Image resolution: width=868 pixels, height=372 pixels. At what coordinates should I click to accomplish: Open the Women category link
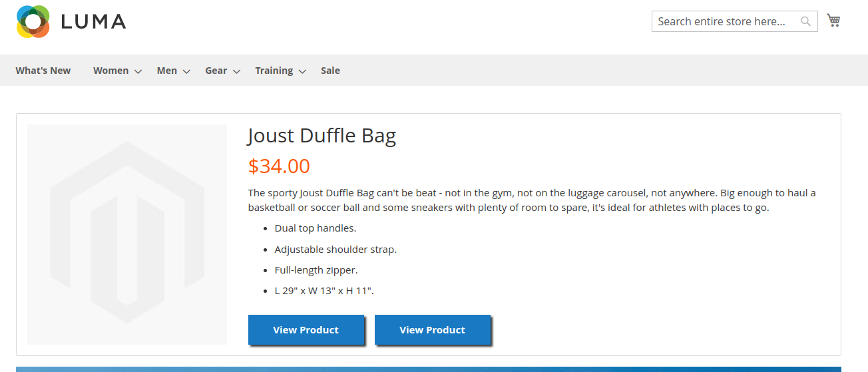coord(110,71)
